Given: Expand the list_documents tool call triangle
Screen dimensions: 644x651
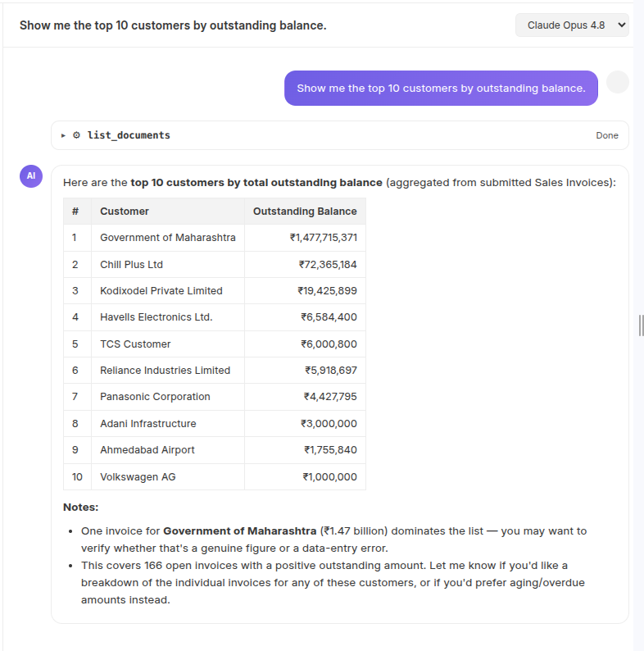Looking at the screenshot, I should (x=63, y=135).
